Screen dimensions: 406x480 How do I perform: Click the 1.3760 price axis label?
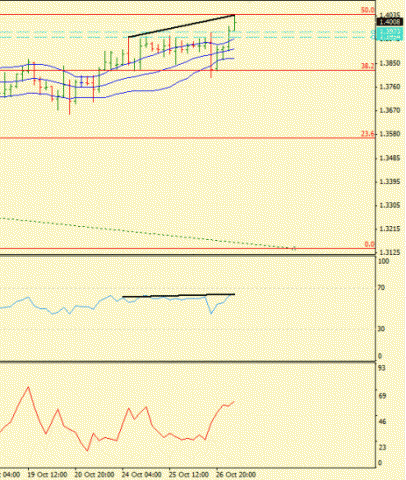pyautogui.click(x=390, y=87)
